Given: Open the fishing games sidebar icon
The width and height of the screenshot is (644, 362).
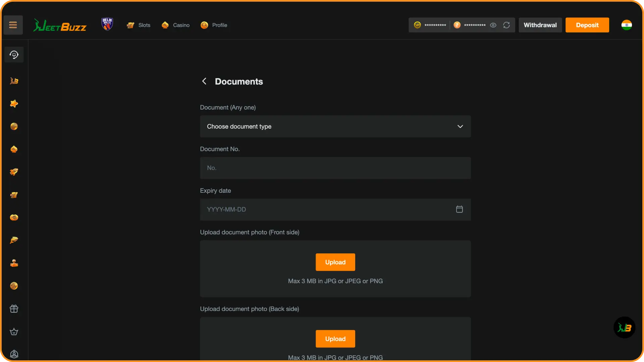Looking at the screenshot, I should pos(14,240).
